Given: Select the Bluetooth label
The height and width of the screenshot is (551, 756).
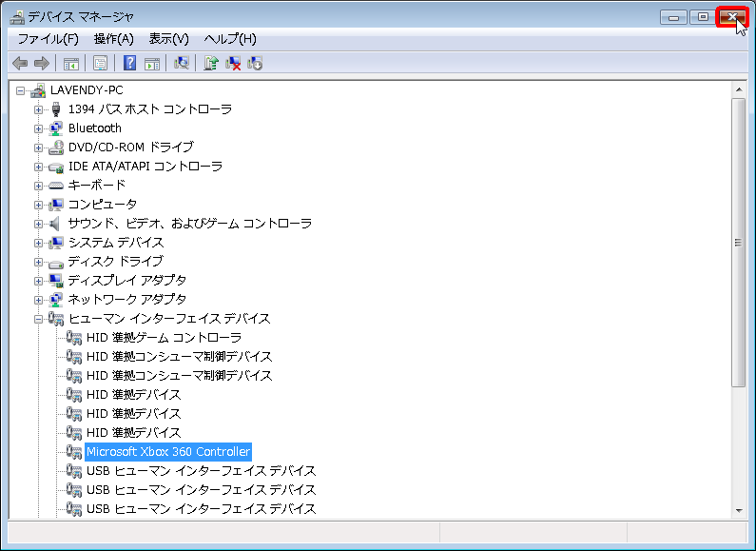Looking at the screenshot, I should point(95,128).
